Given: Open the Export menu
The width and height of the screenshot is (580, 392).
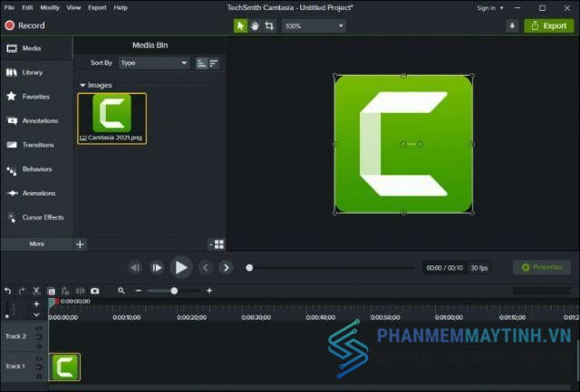Looking at the screenshot, I should click(97, 7).
